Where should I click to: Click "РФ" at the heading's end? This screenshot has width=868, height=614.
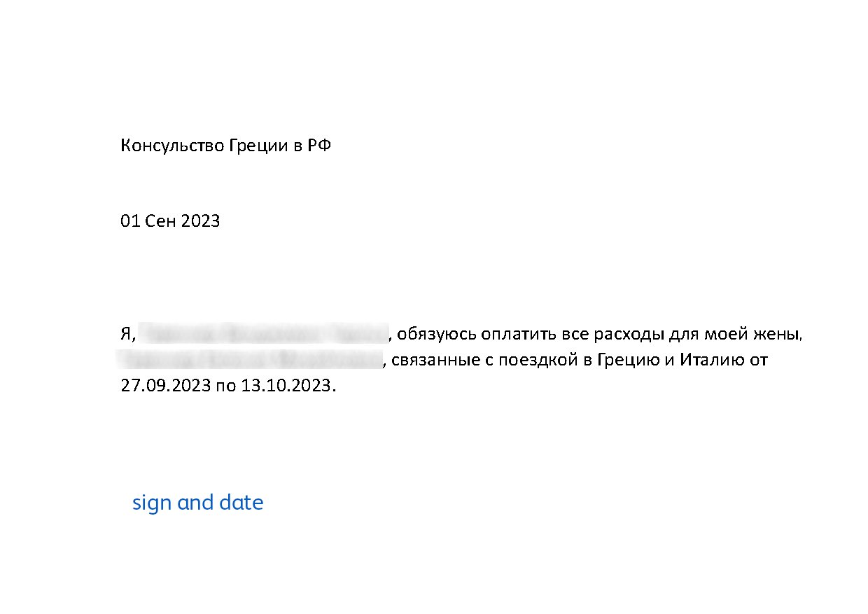coord(320,146)
